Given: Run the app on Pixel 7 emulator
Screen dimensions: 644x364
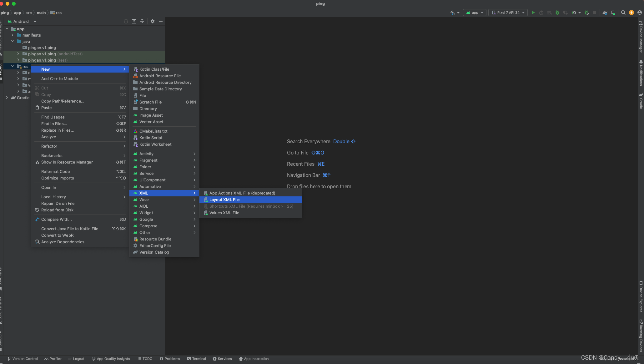Looking at the screenshot, I should tap(533, 13).
